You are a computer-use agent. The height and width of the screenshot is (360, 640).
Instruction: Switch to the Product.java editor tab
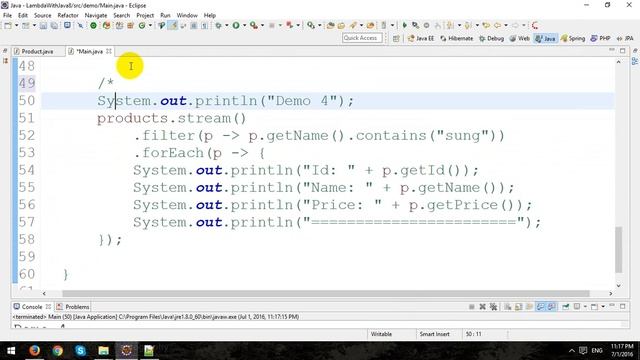(38, 51)
